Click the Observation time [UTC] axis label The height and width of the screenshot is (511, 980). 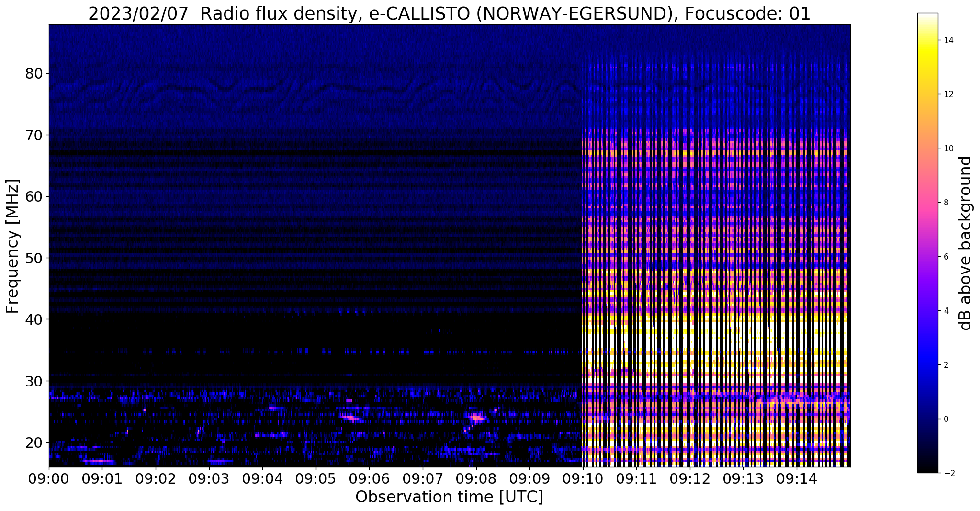(449, 497)
